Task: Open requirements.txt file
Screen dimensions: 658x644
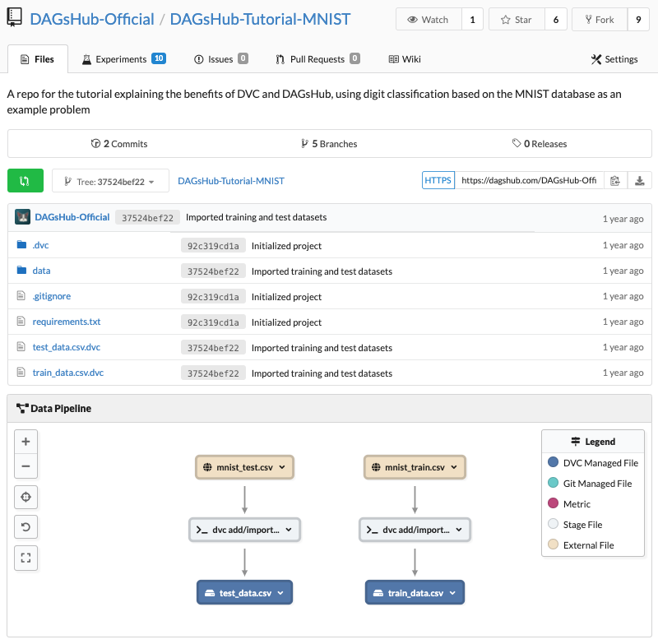Action: tap(67, 322)
